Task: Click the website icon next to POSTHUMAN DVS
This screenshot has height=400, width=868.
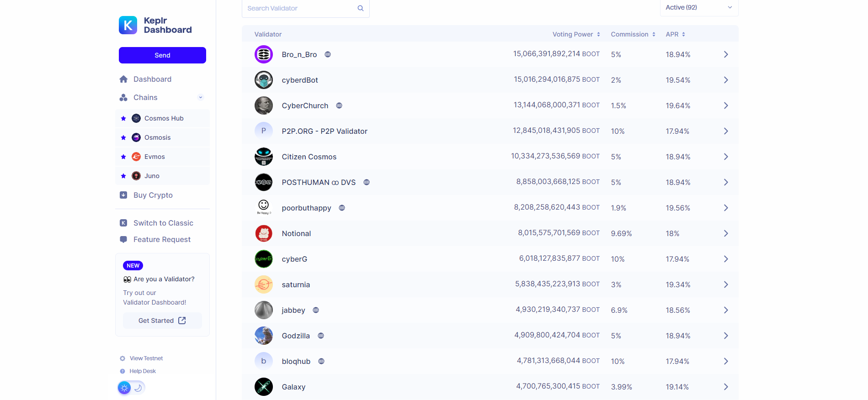Action: [367, 182]
